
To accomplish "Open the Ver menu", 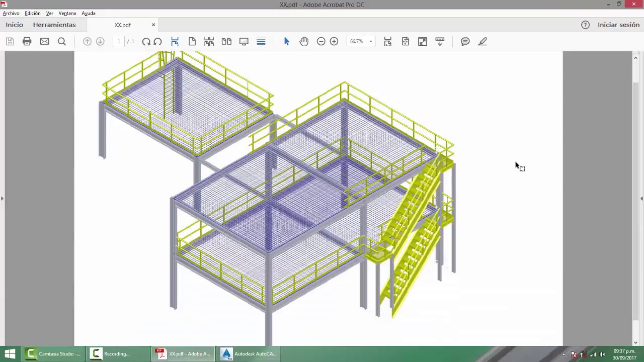I will (50, 14).
